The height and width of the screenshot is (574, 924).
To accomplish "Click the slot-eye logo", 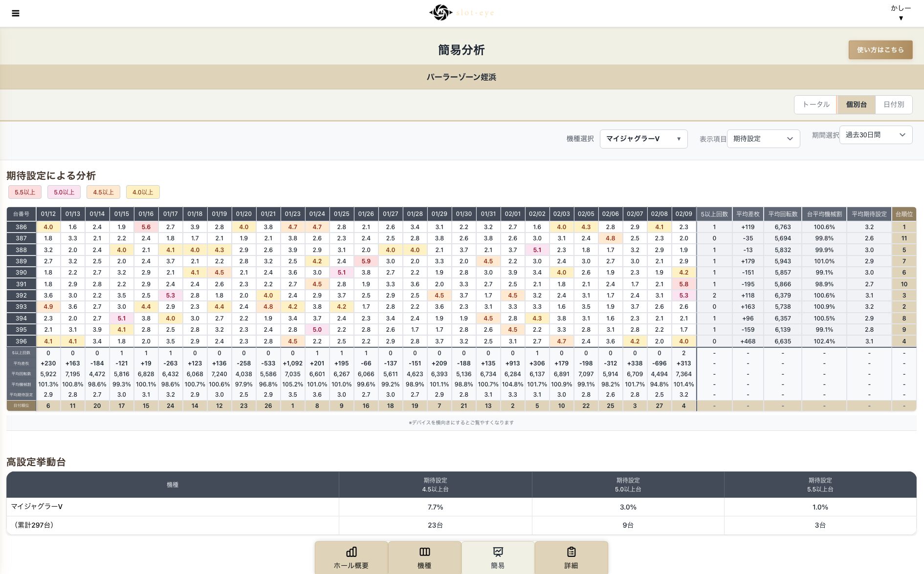I will click(461, 13).
